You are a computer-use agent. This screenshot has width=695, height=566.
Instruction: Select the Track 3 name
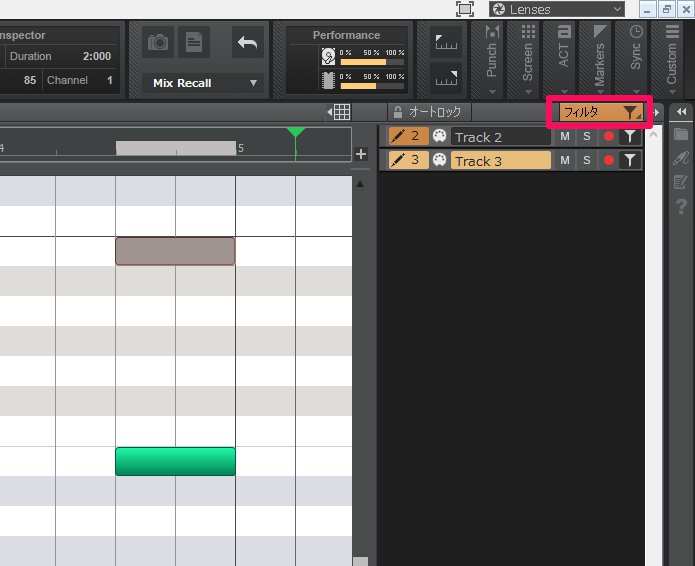501,161
